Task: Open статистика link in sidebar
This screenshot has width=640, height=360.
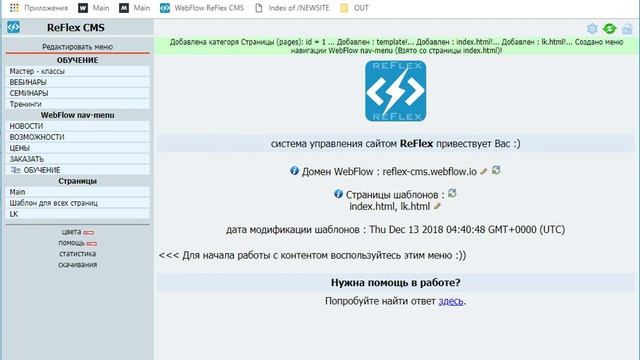Action: [78, 254]
